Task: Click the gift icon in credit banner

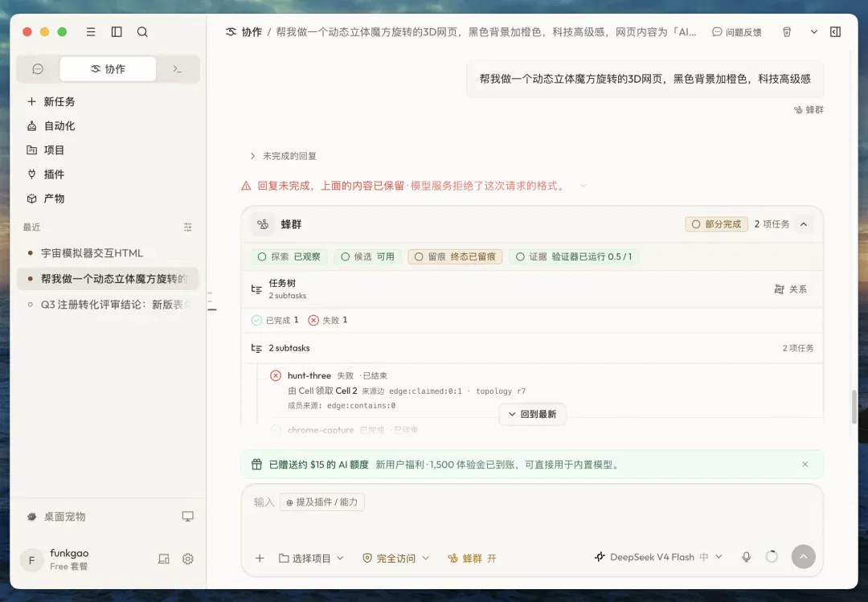Action: click(256, 465)
